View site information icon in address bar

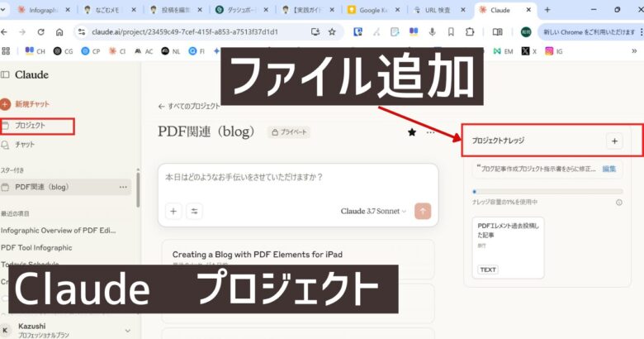point(82,31)
